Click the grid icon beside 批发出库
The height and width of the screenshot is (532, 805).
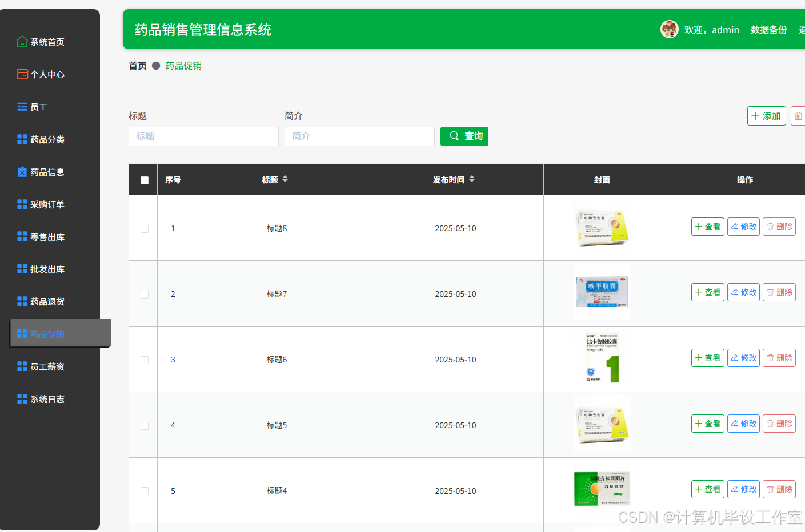coord(22,269)
